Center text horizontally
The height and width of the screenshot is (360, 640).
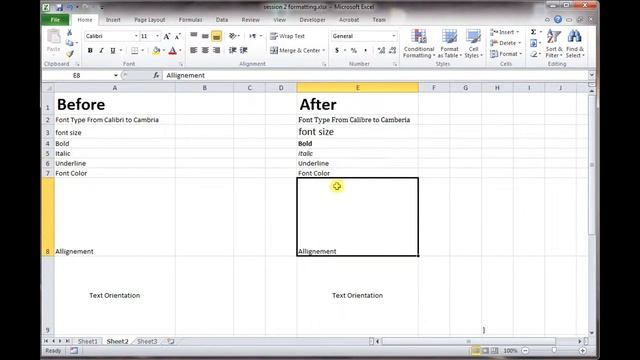205,50
